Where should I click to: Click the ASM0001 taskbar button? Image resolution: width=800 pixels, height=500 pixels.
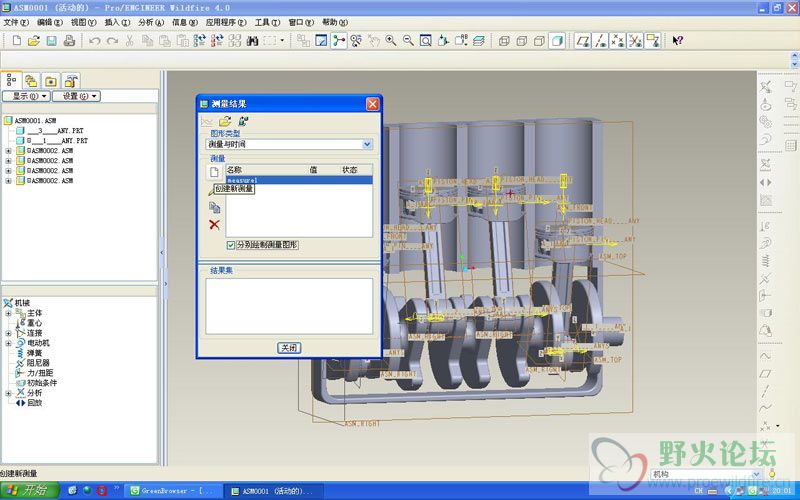(273, 491)
